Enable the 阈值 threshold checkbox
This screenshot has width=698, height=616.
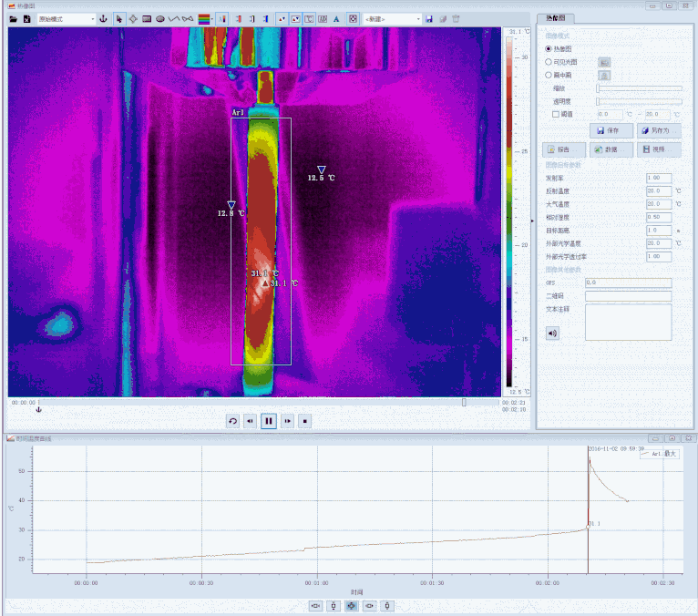[x=556, y=115]
